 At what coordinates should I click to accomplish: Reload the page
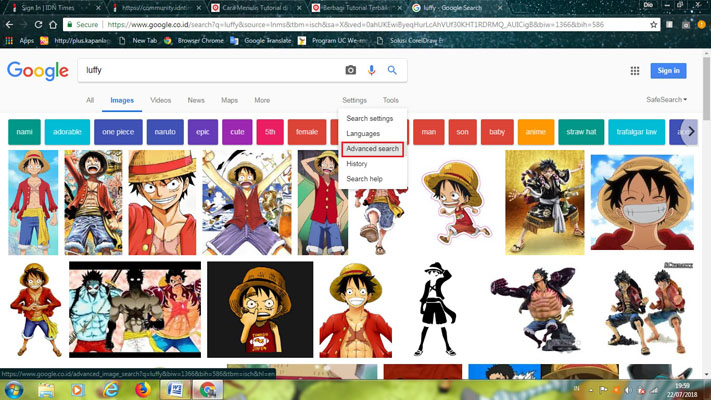point(39,24)
